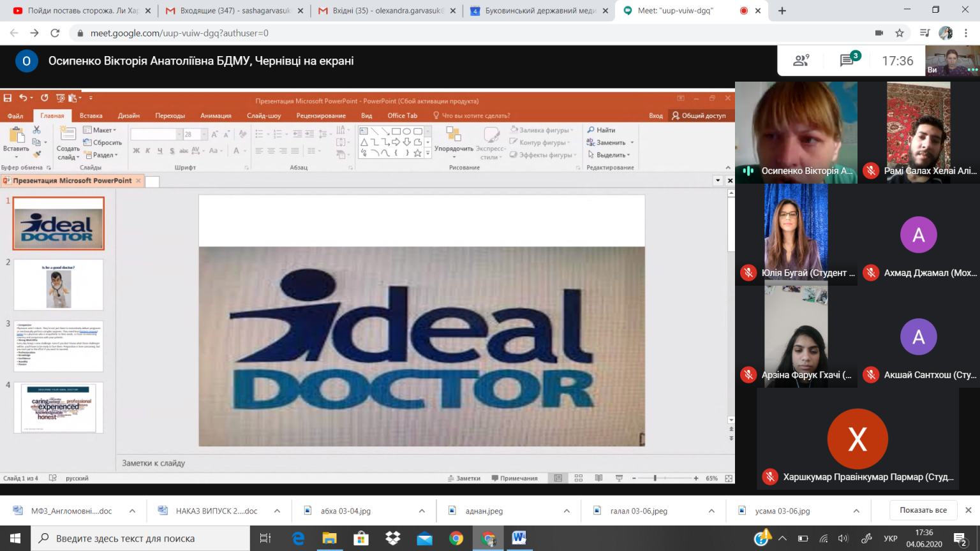Click the undo arrow in PowerPoint

[x=23, y=98]
